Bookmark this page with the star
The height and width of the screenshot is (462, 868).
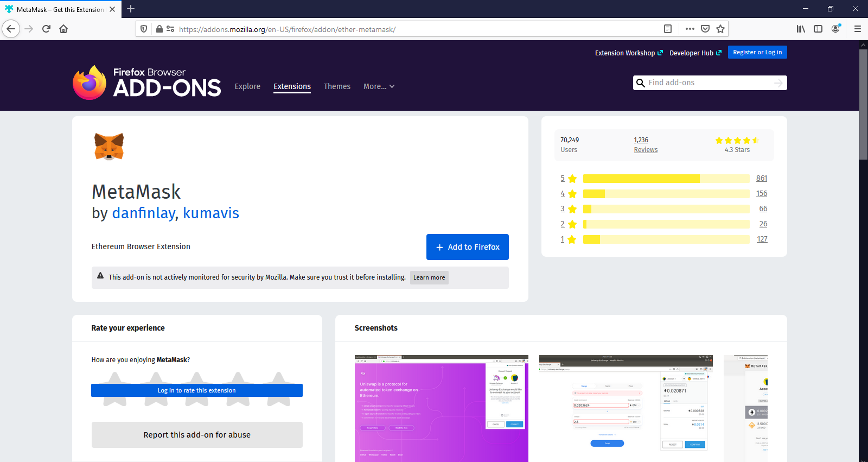coord(720,29)
